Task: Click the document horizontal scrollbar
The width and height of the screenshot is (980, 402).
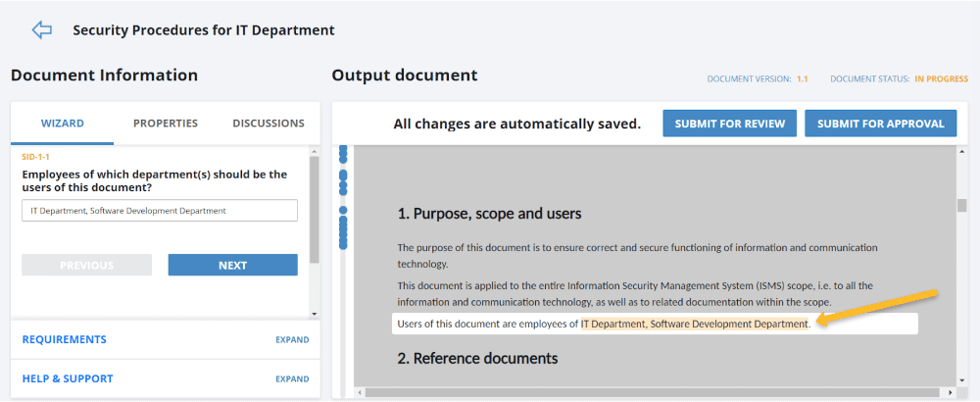Action: click(x=657, y=392)
